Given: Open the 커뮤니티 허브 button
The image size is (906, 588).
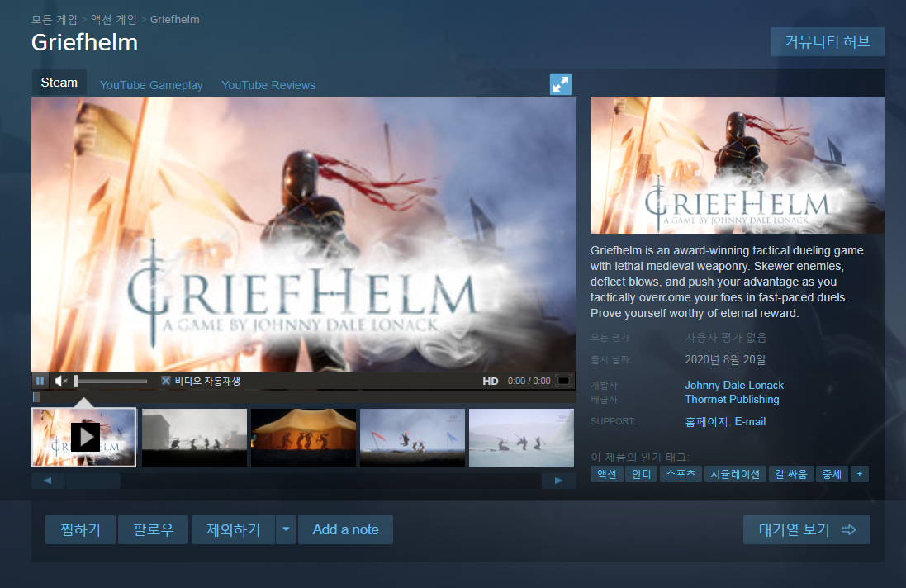Looking at the screenshot, I should (828, 41).
